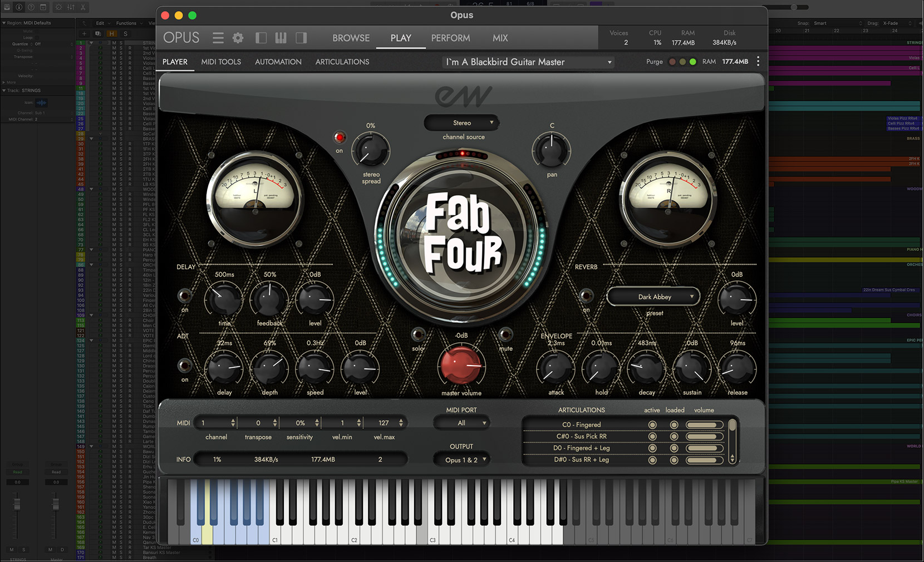Toggle the right sidebar panel icon

tap(301, 38)
